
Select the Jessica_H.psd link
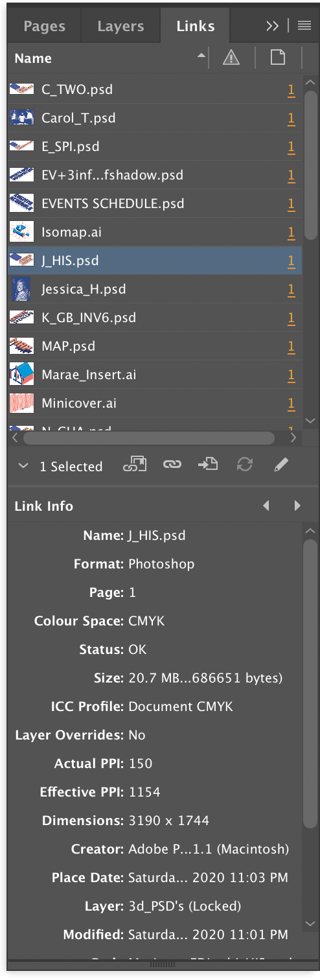155,290
